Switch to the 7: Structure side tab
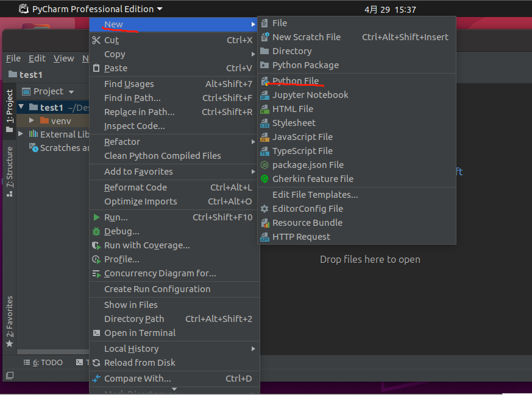The height and width of the screenshot is (395, 532). 10,172
